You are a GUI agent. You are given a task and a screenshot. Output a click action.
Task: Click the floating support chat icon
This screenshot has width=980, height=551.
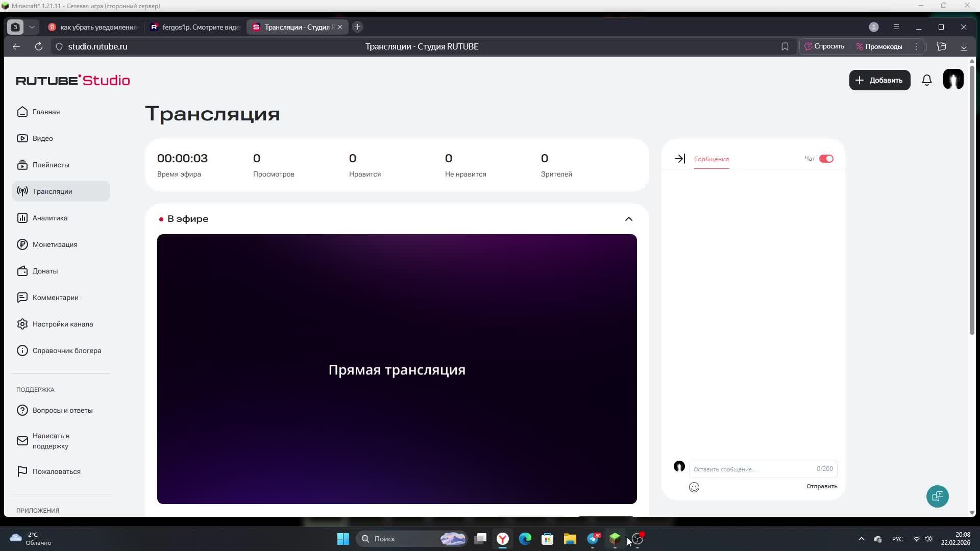pyautogui.click(x=937, y=496)
